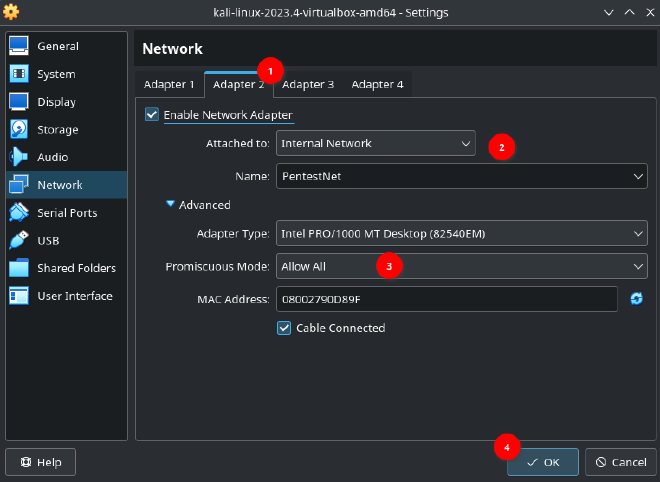
Task: Select Network in the settings list
Action: tap(67, 184)
